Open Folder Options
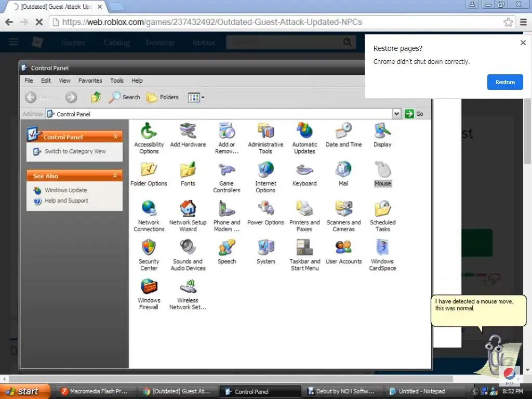 pos(149,174)
